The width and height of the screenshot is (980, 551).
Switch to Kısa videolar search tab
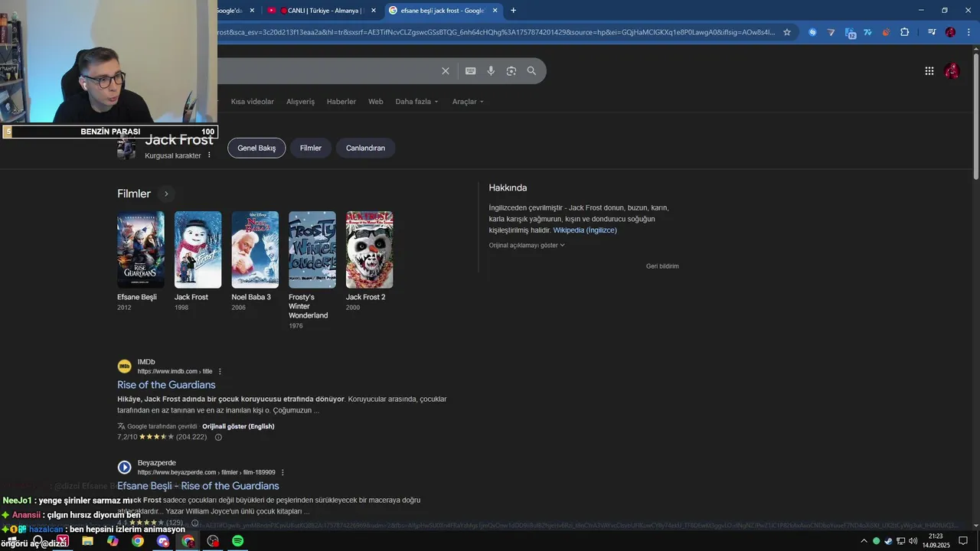pyautogui.click(x=252, y=102)
